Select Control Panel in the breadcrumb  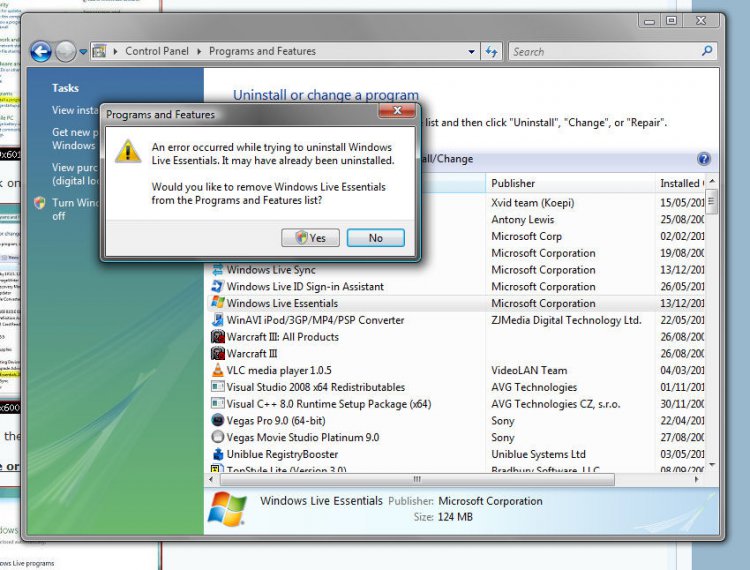pyautogui.click(x=157, y=51)
